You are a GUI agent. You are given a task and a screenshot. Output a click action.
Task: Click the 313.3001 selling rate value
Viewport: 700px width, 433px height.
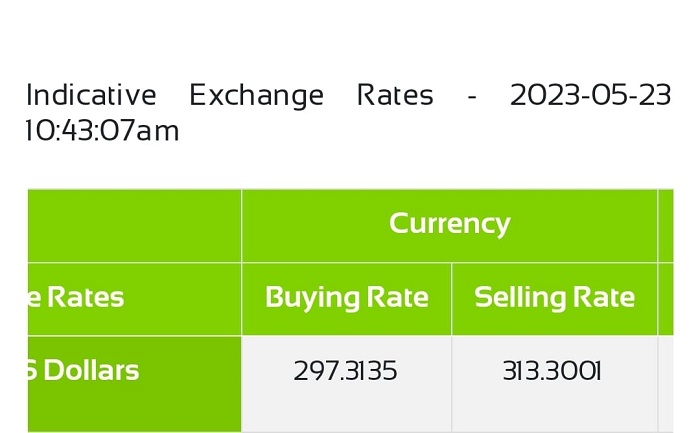552,371
